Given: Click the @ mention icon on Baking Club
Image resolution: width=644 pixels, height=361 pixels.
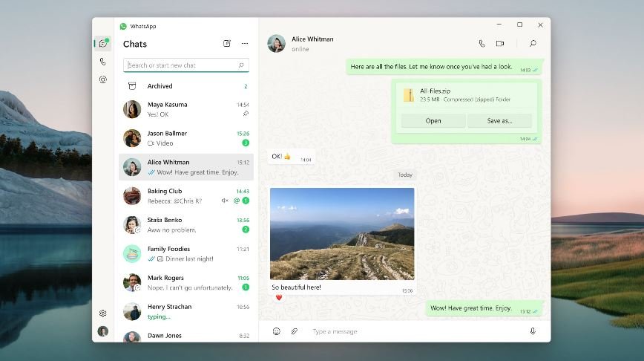Looking at the screenshot, I should 237,201.
